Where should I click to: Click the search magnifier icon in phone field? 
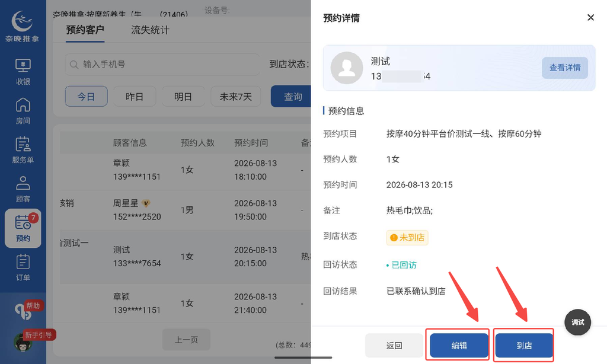click(74, 64)
